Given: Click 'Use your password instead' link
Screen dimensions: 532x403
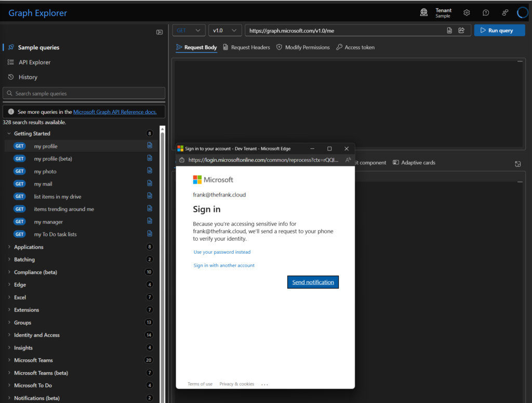Looking at the screenshot, I should [x=222, y=252].
